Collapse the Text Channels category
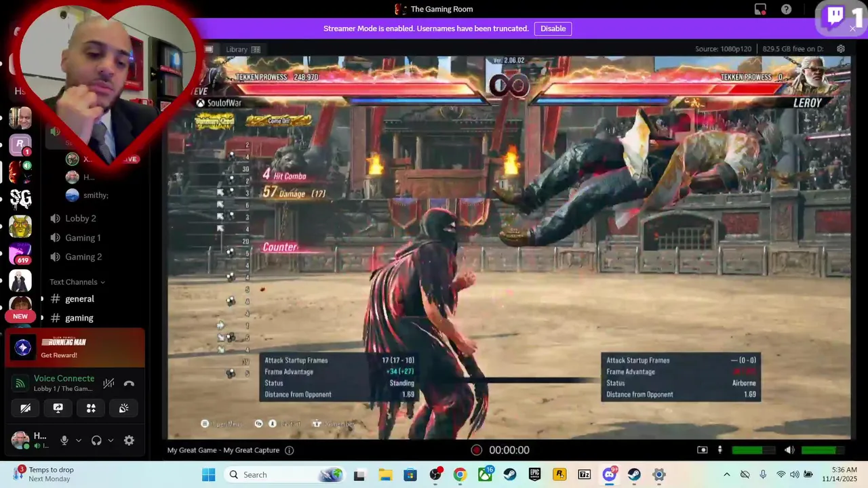This screenshot has width=868, height=488. point(77,282)
